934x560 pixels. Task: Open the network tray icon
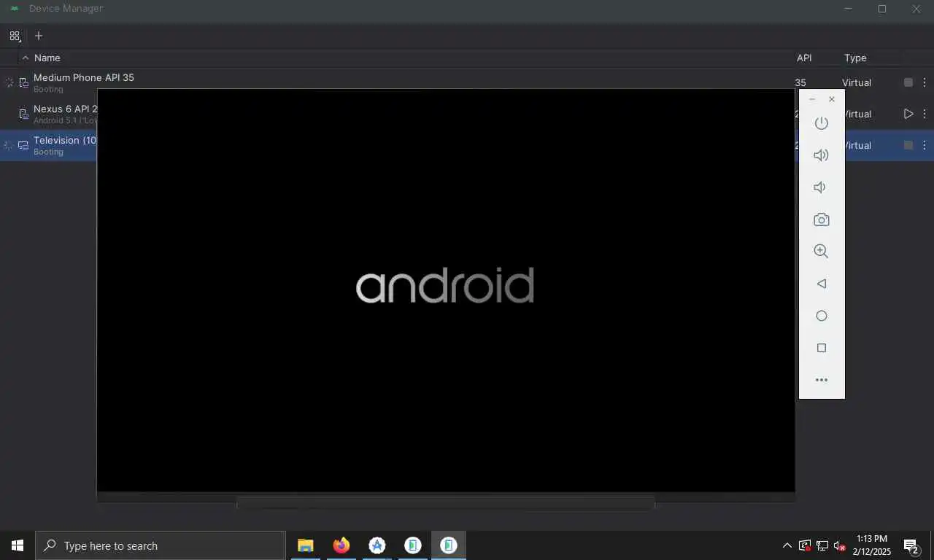tap(822, 545)
